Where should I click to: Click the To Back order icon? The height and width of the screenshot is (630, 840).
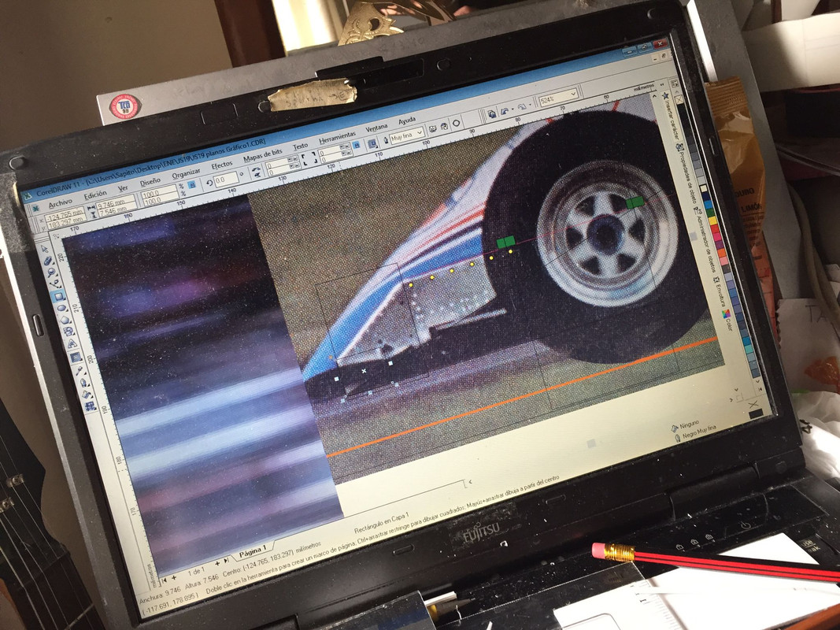[444, 127]
